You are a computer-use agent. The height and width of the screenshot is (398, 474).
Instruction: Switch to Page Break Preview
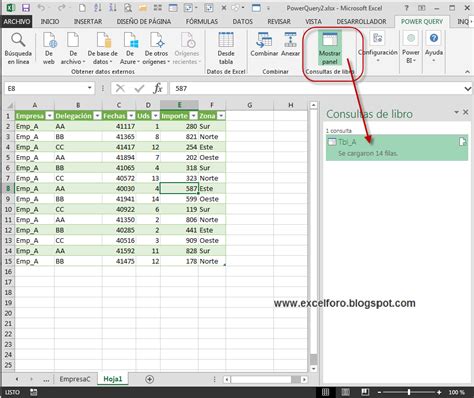pyautogui.click(x=365, y=392)
